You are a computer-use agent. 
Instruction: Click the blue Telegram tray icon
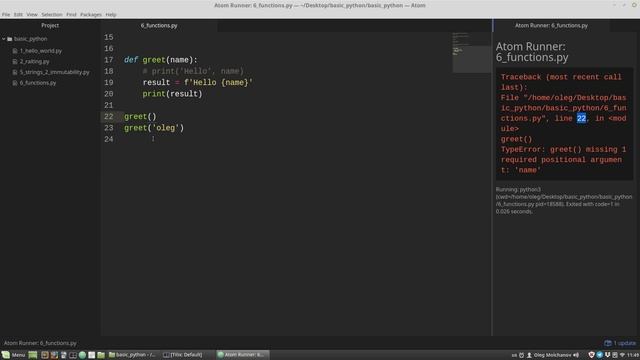(600, 355)
